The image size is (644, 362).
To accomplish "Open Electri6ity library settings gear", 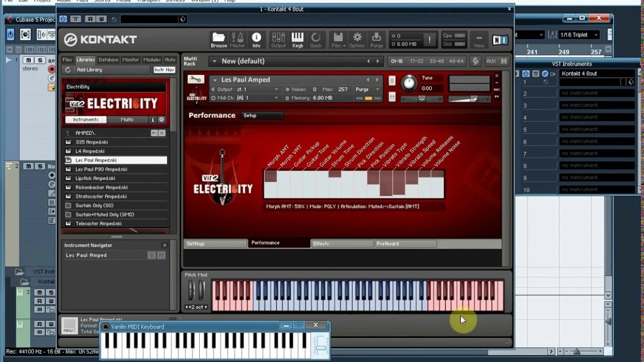I will click(x=162, y=120).
